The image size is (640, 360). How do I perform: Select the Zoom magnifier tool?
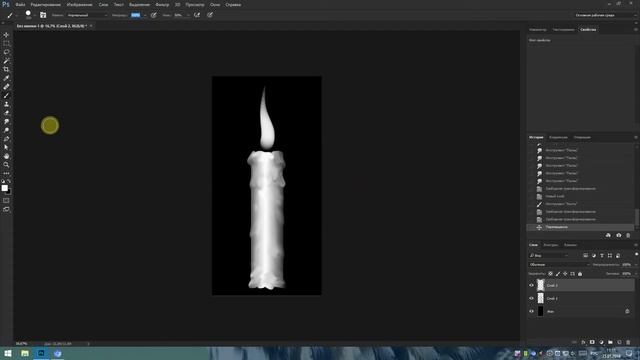[x=6, y=165]
